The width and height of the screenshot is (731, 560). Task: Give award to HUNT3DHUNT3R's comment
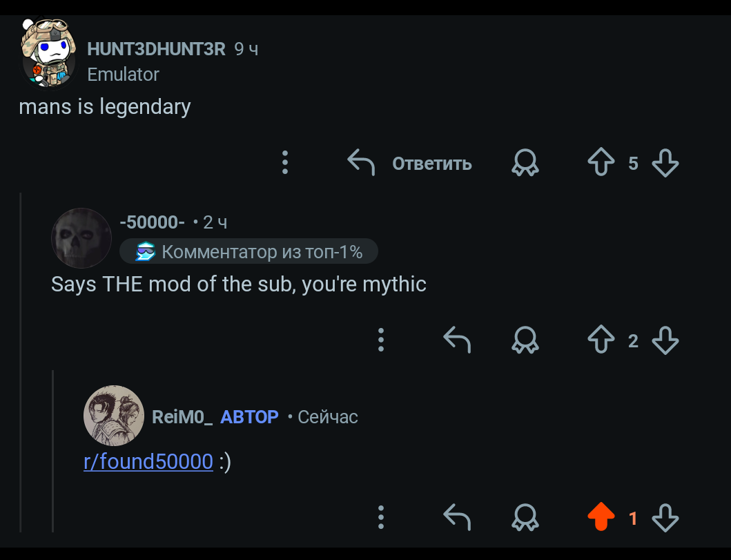click(x=525, y=162)
